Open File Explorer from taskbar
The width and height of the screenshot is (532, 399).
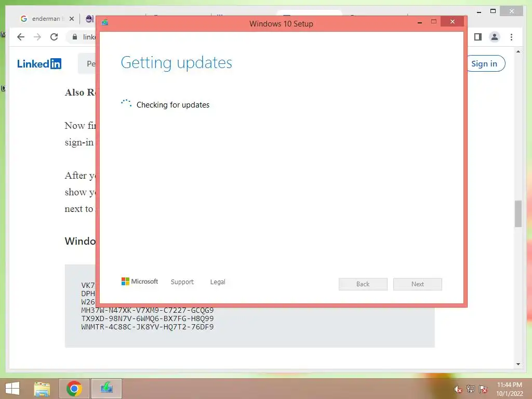(42, 389)
